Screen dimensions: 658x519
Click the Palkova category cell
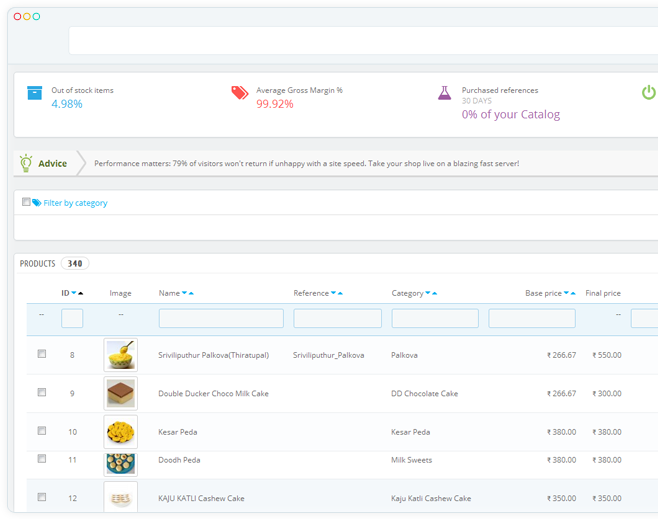[404, 355]
